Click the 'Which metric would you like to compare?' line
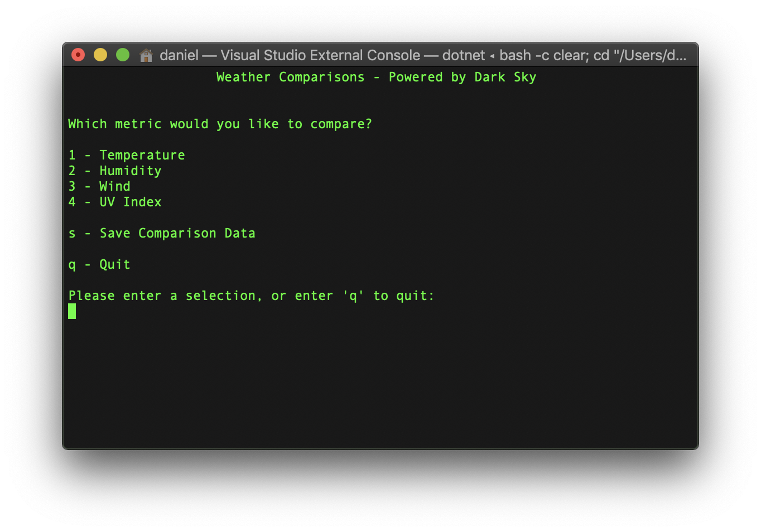This screenshot has width=761, height=532. click(x=220, y=124)
